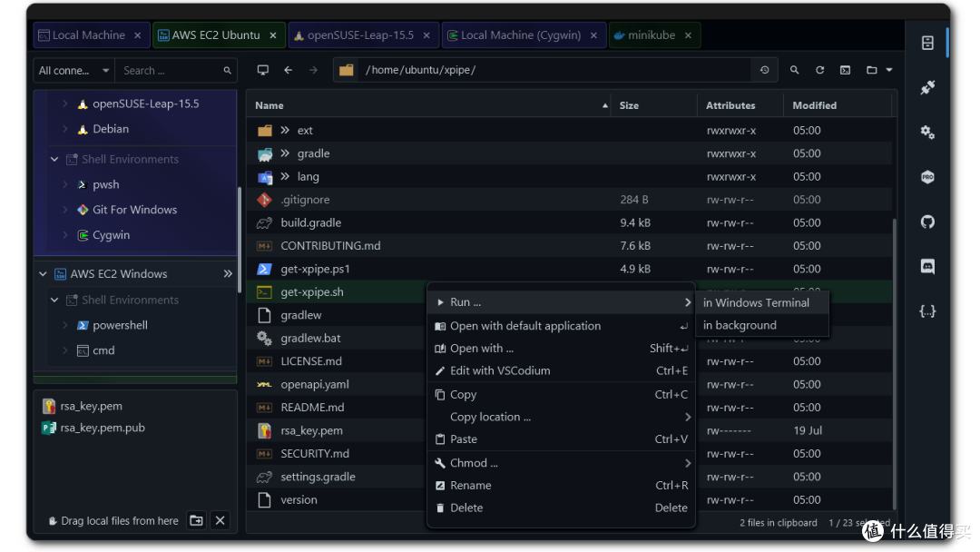Open the settings gears icon in sidebar

click(927, 132)
